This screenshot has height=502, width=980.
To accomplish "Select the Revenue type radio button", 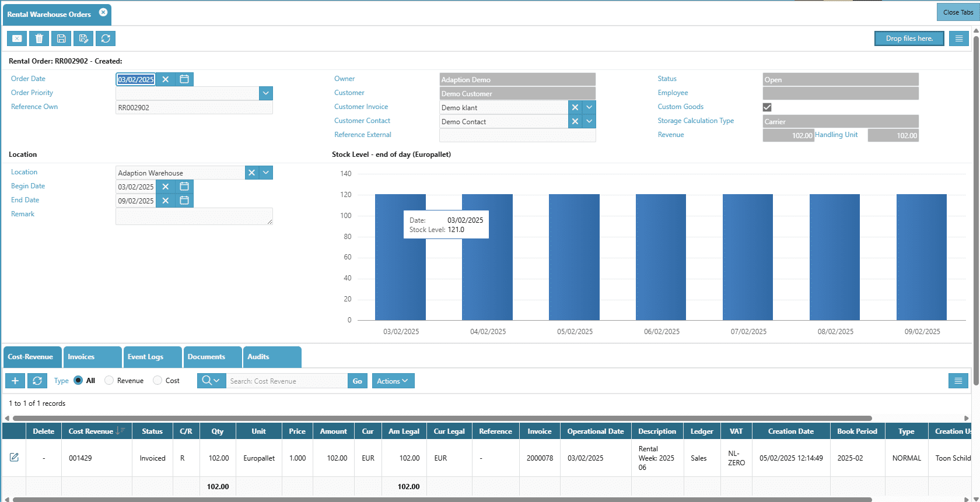I will click(109, 381).
